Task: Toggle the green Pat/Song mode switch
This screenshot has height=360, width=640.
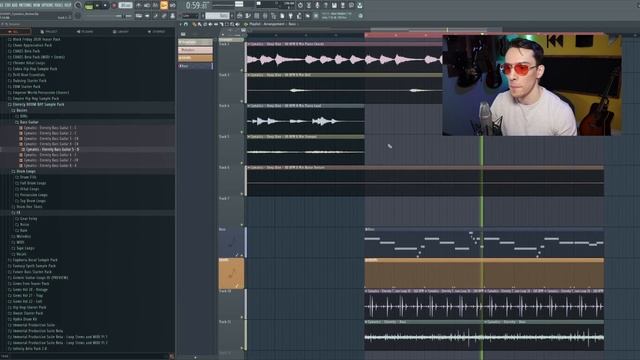Action: click(x=89, y=6)
